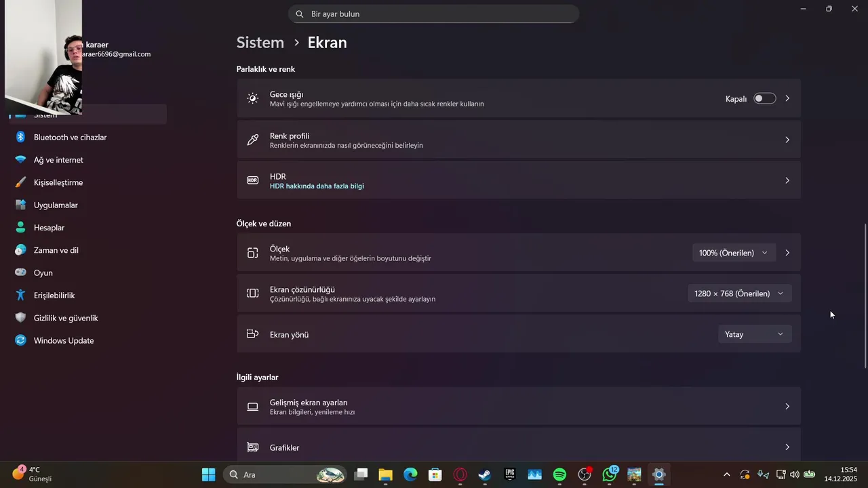The image size is (868, 488).
Task: Open Grafikler settings chevron
Action: tap(787, 447)
